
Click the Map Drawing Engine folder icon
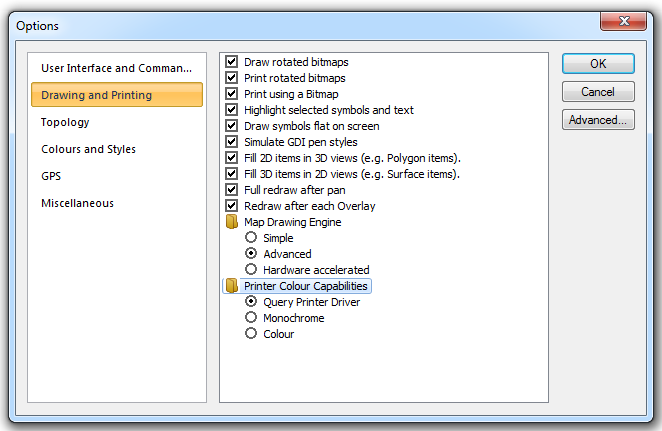pyautogui.click(x=232, y=222)
